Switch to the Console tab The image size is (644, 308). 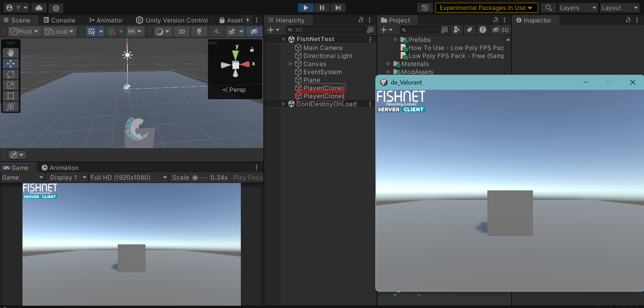[x=59, y=20]
